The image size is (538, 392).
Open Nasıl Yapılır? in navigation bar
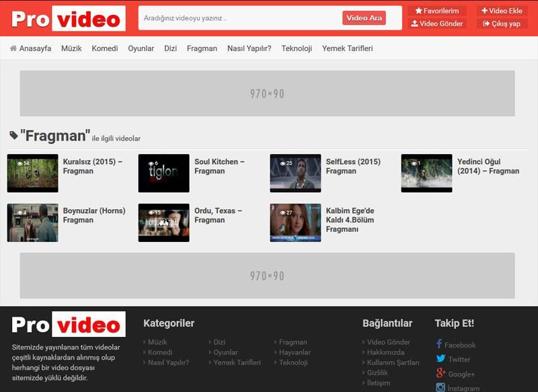pyautogui.click(x=249, y=48)
